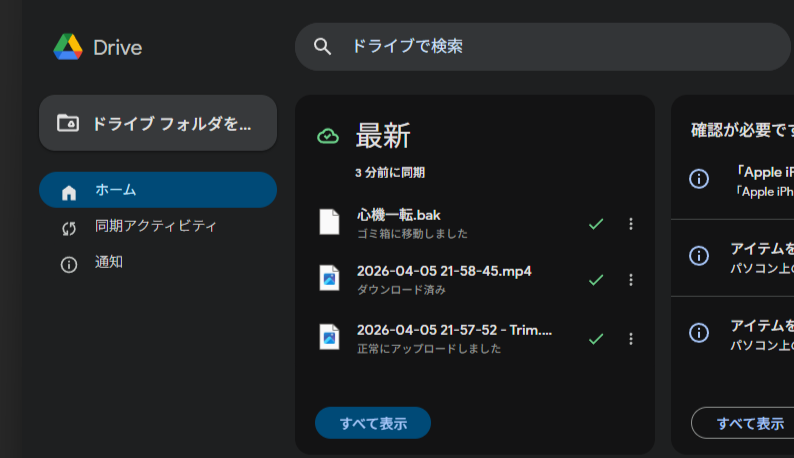Click 正常にアップロードしました status text

click(x=429, y=349)
